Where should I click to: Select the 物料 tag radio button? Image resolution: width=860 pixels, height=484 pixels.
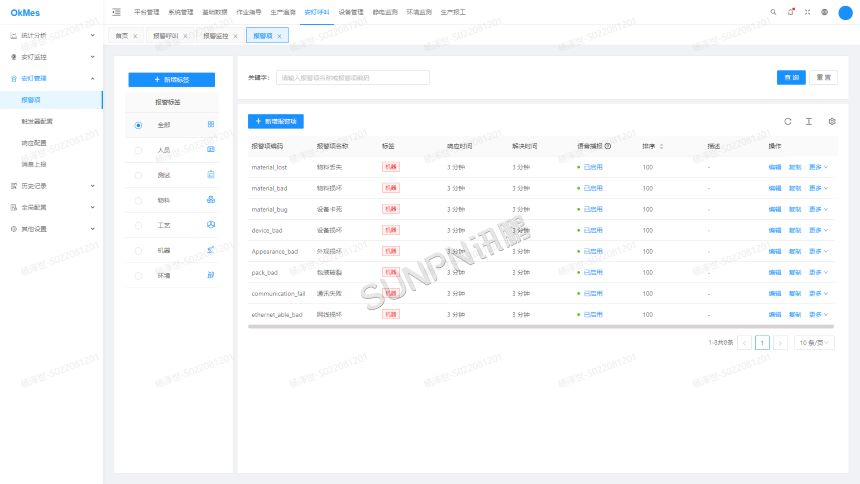(x=138, y=200)
